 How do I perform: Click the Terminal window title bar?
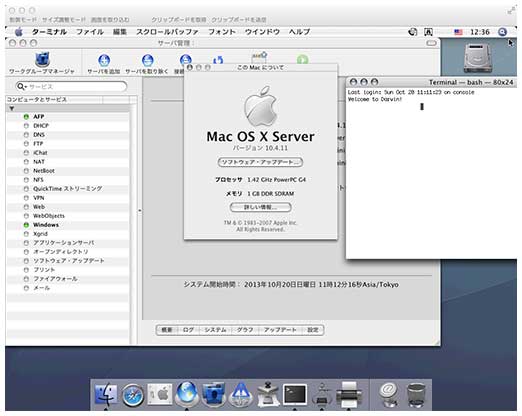coord(432,82)
